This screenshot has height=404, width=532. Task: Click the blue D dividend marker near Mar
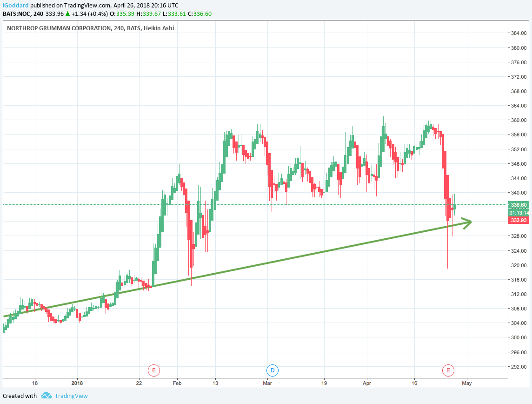pos(273,370)
